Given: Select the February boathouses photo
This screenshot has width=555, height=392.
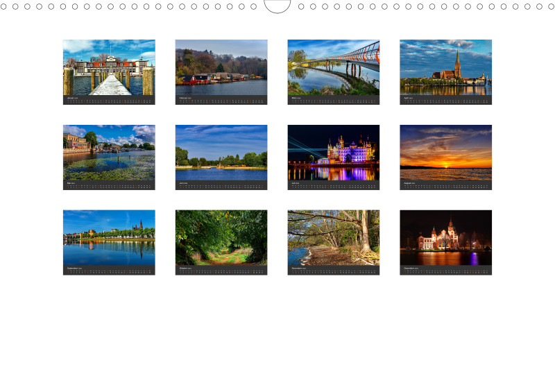Looking at the screenshot, I should (x=221, y=67).
